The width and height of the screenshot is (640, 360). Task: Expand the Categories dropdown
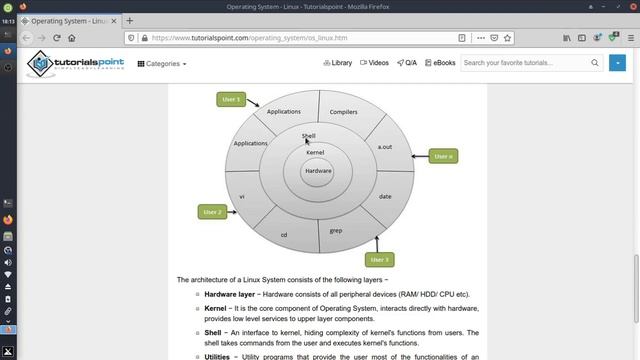click(162, 64)
